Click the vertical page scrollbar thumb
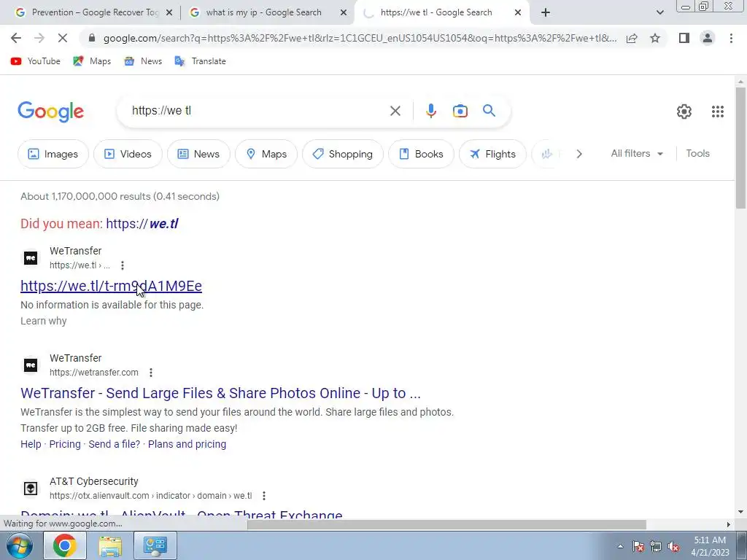This screenshot has width=747, height=560. pos(740,147)
